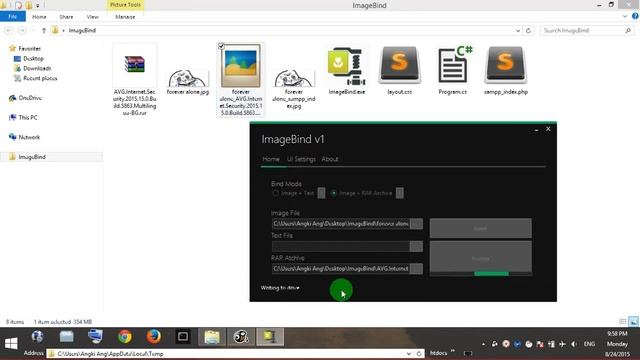This screenshot has width=640, height=360.
Task: Uncheck the selected picture file's checkbox
Action: (x=221, y=46)
